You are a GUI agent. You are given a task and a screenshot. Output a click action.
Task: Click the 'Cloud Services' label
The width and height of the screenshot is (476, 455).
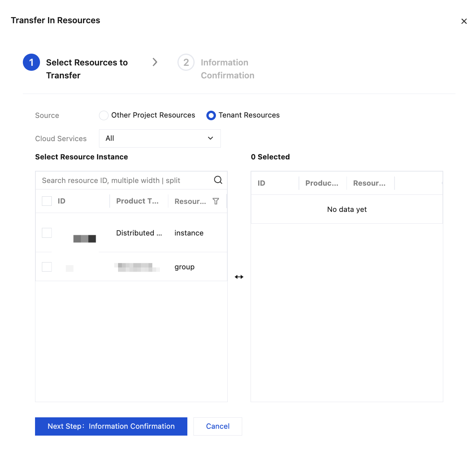coord(61,138)
